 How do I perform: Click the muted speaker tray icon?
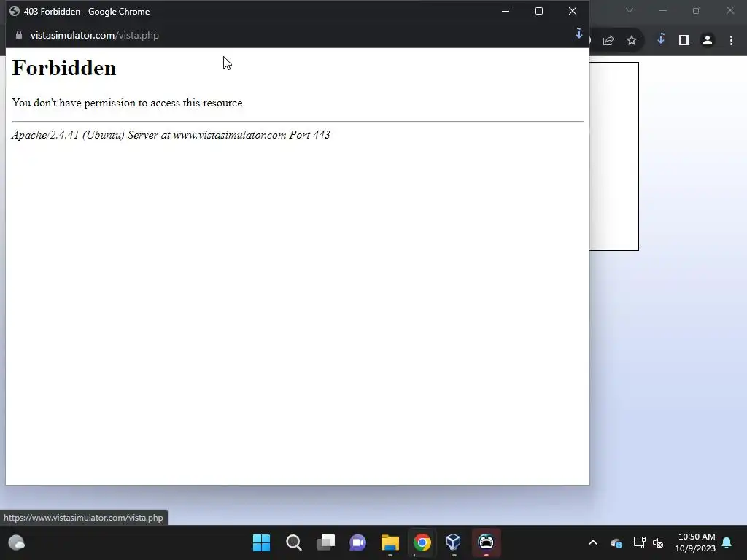[x=658, y=542]
